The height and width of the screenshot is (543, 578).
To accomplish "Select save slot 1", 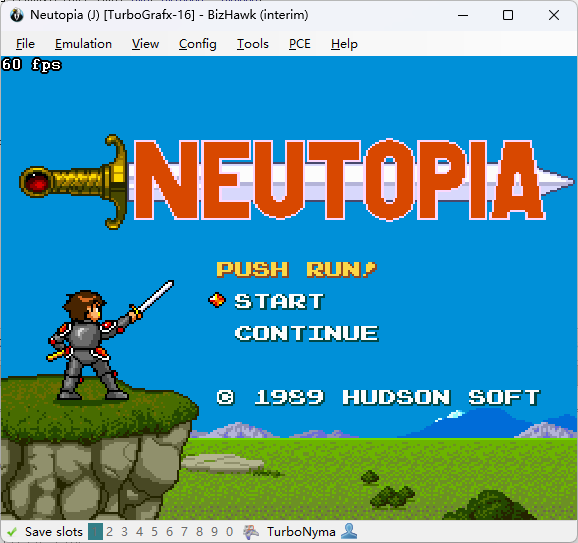I will [x=95, y=532].
